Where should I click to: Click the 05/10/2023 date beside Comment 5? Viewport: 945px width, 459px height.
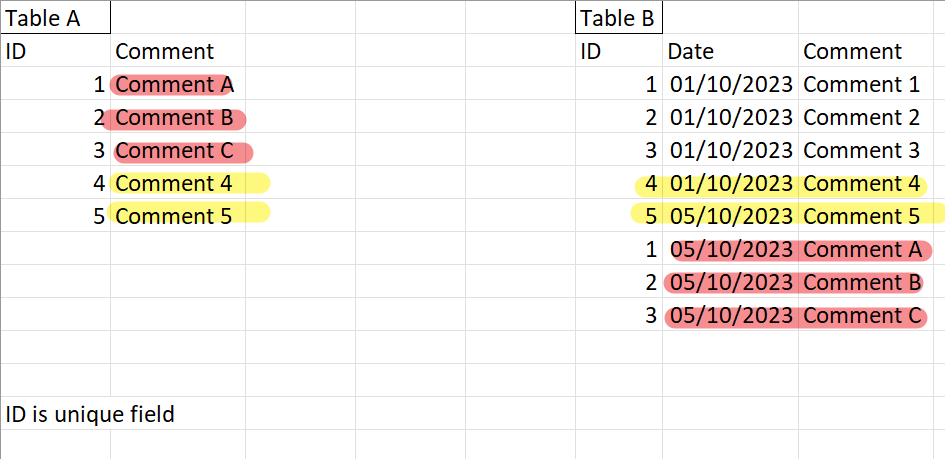pos(730,216)
